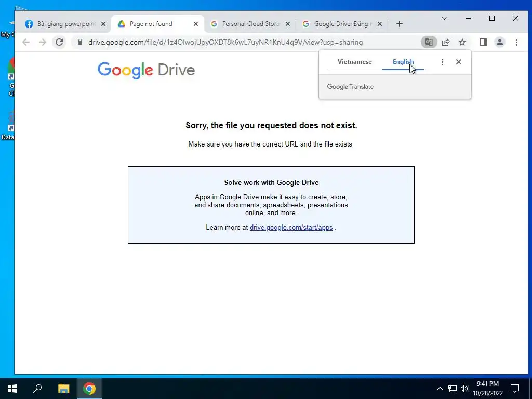532x399 pixels.
Task: Share this page via share icon
Action: [x=446, y=42]
